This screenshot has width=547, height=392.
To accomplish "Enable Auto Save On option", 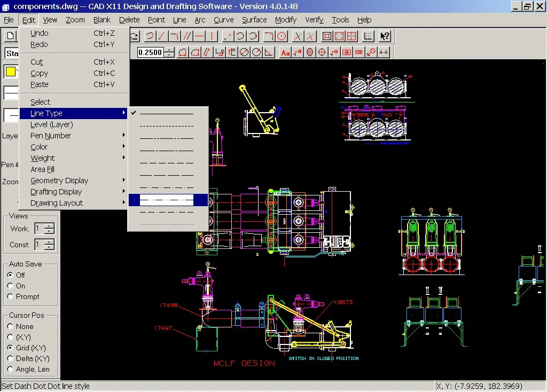I will (12, 285).
